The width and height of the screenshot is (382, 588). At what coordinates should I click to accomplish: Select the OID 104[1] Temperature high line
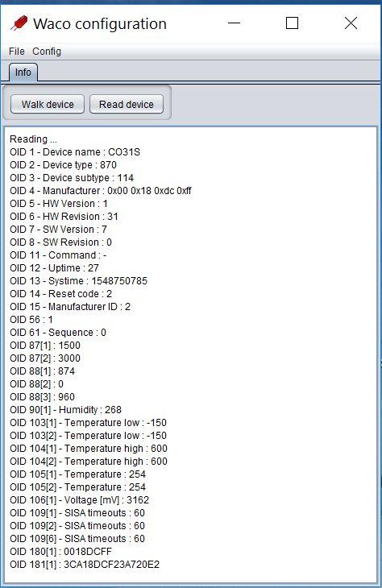89,449
